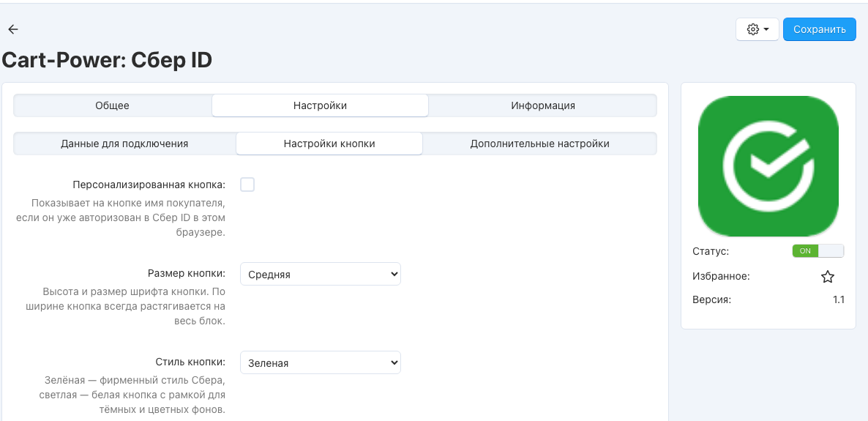Switch to the Общее tab
The image size is (868, 421).
(x=113, y=105)
